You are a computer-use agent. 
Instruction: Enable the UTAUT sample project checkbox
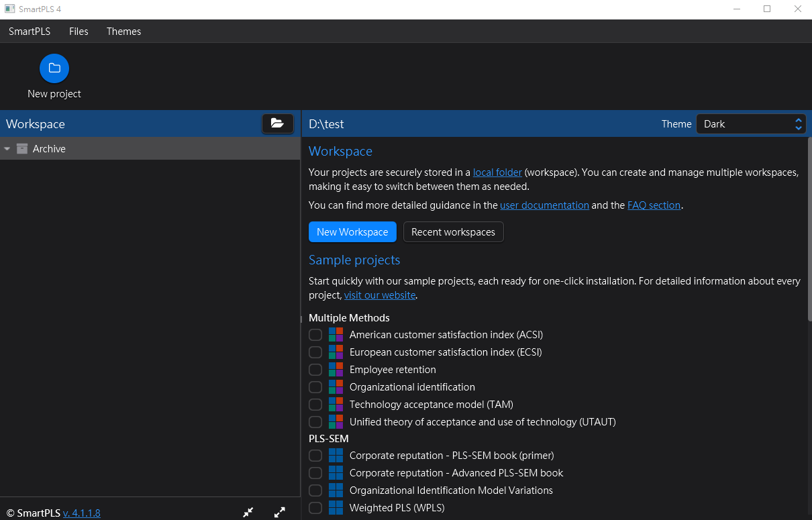tap(315, 422)
